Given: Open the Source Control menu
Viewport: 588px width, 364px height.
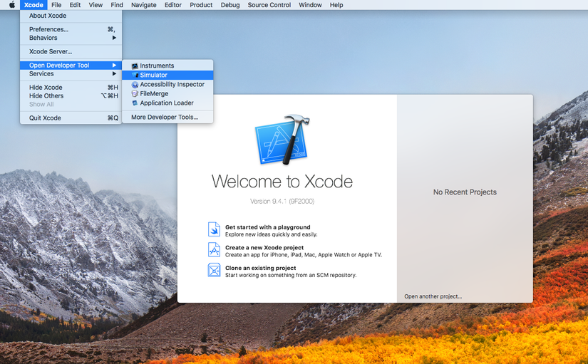Looking at the screenshot, I should [269, 5].
